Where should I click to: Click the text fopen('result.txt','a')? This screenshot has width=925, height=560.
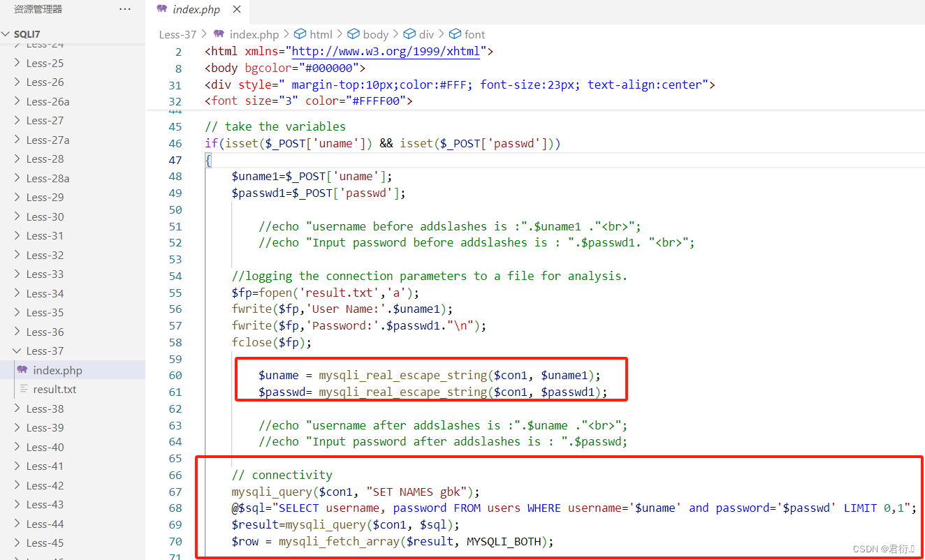(x=335, y=293)
